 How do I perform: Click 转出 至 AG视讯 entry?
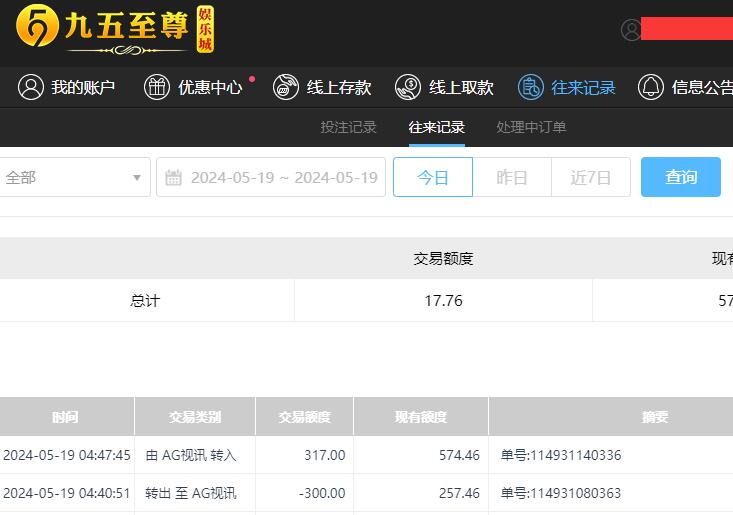point(191,493)
